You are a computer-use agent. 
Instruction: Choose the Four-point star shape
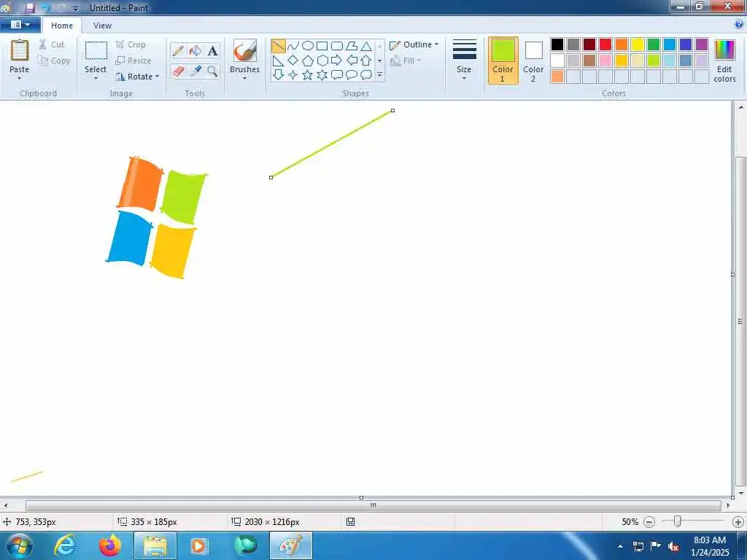pyautogui.click(x=293, y=75)
